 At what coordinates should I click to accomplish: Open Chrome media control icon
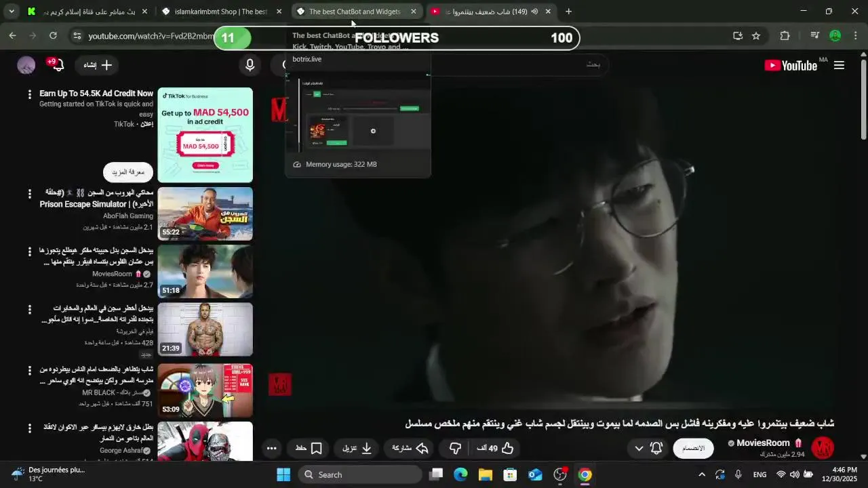point(815,36)
